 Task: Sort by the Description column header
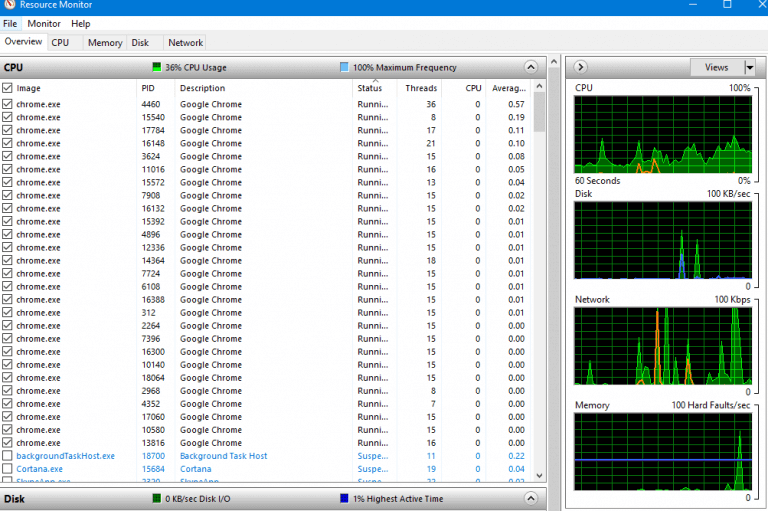point(263,88)
